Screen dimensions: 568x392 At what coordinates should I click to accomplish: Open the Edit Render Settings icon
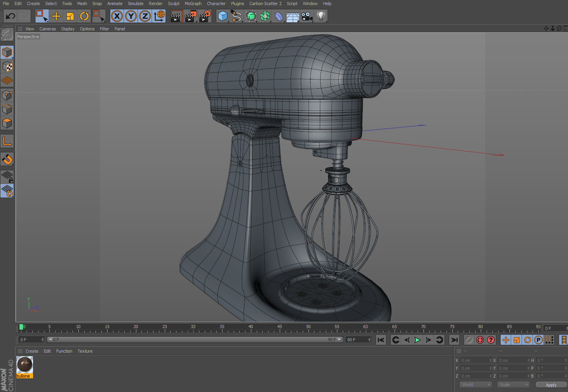click(x=205, y=16)
